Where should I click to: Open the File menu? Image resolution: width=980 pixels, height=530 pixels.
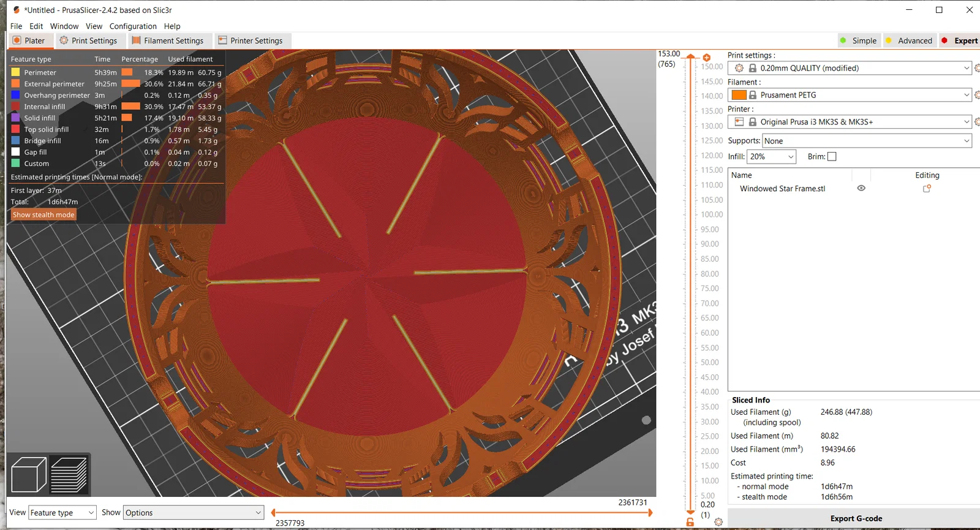(17, 26)
